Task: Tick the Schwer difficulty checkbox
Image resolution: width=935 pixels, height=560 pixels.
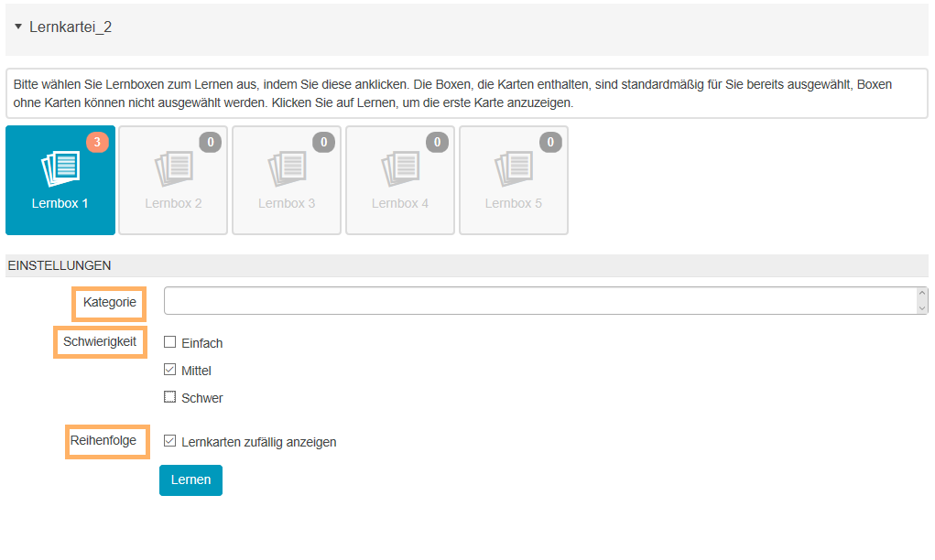Action: tap(169, 397)
